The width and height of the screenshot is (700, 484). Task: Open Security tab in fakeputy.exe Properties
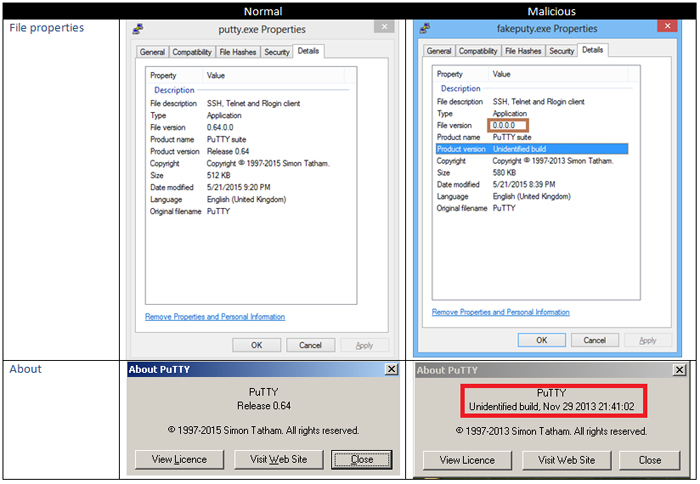tap(562, 51)
